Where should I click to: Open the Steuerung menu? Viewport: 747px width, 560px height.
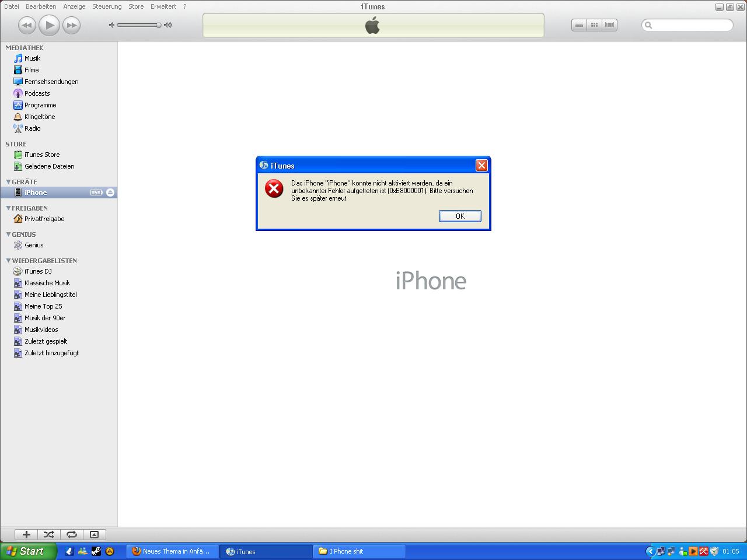pos(107,6)
